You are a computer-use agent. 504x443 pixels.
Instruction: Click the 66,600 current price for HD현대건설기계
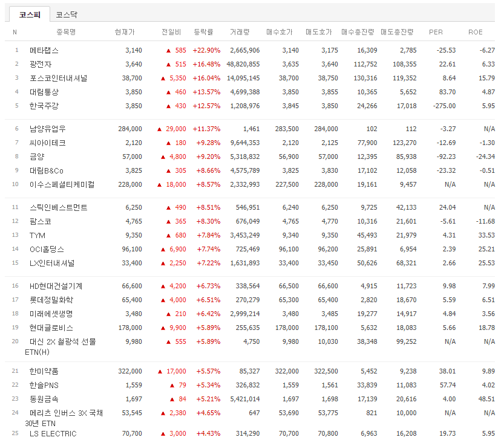pos(132,286)
